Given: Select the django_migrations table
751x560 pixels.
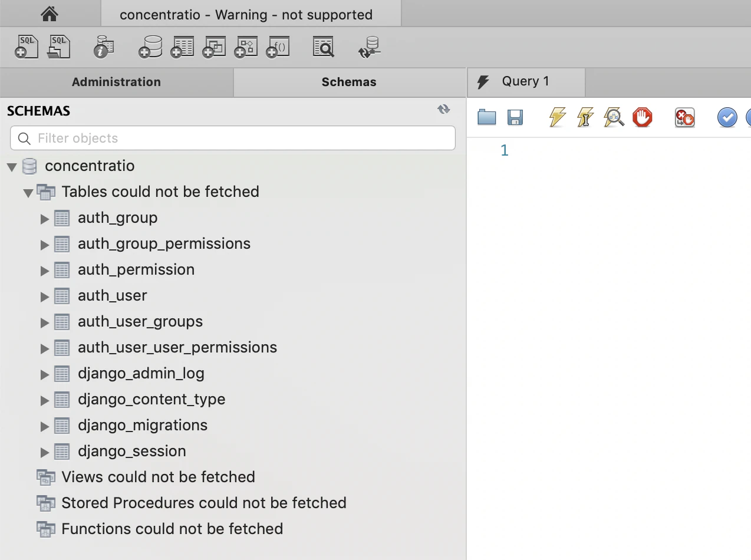Looking at the screenshot, I should pos(143,426).
